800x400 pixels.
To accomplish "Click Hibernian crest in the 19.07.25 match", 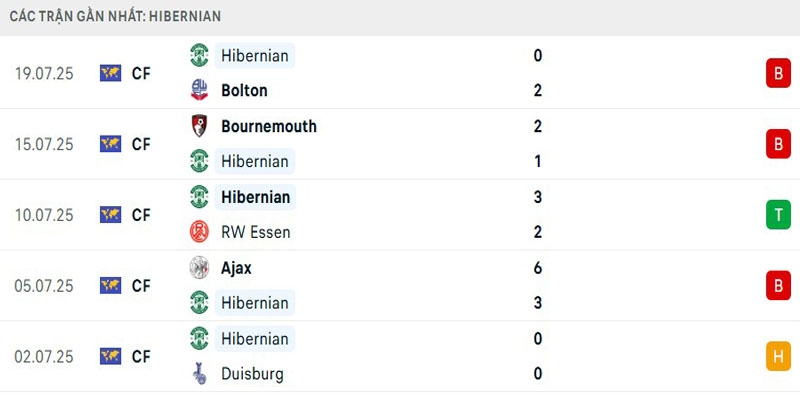I will (x=199, y=56).
